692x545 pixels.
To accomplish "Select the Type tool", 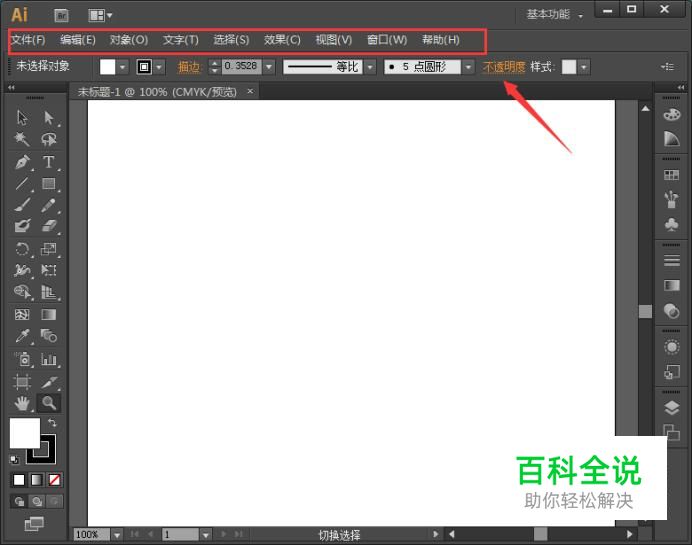I will [x=49, y=162].
